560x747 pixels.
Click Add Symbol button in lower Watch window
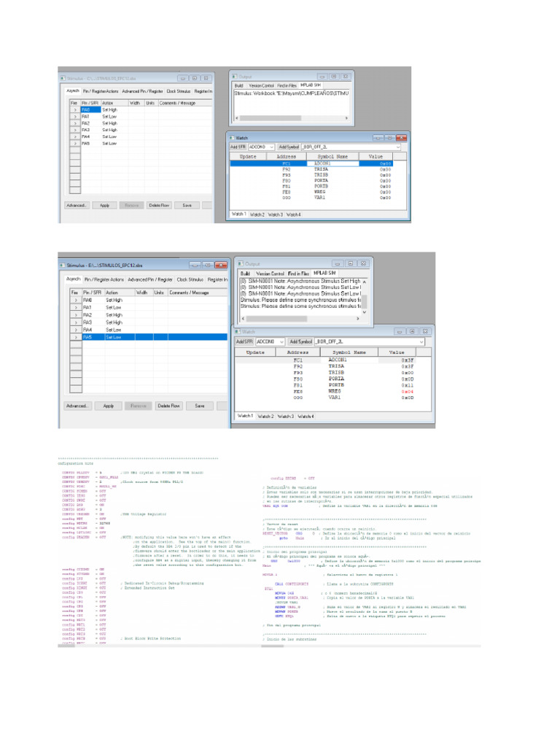coord(300,341)
